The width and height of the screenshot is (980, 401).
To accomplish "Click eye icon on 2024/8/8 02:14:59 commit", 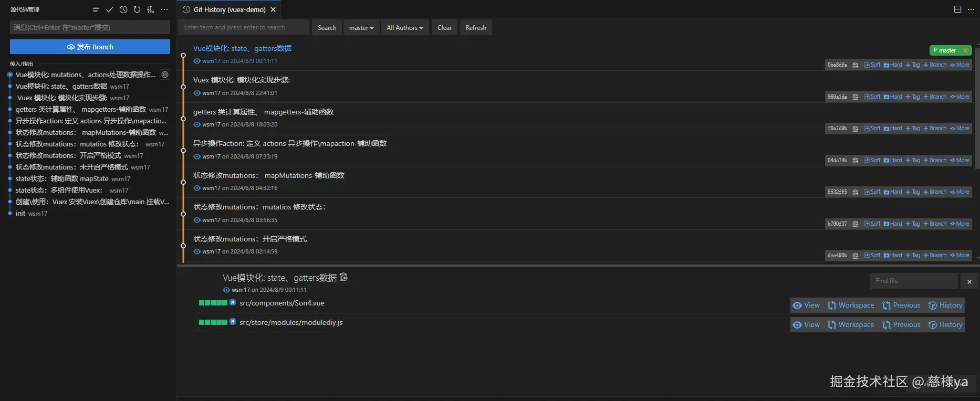I will 197,251.
